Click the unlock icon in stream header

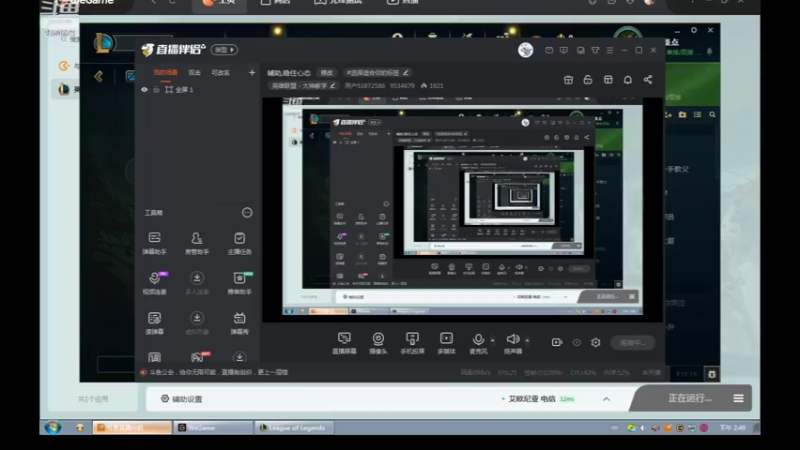pos(588,80)
